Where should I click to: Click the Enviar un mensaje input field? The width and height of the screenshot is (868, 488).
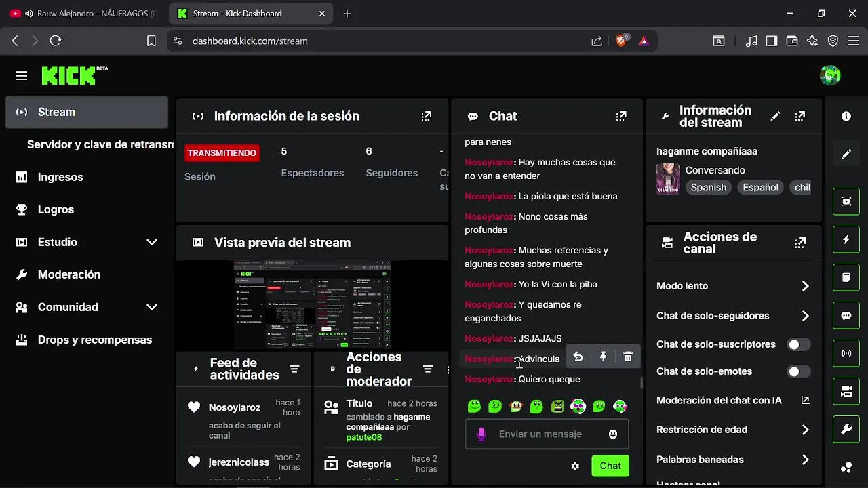pos(547,434)
